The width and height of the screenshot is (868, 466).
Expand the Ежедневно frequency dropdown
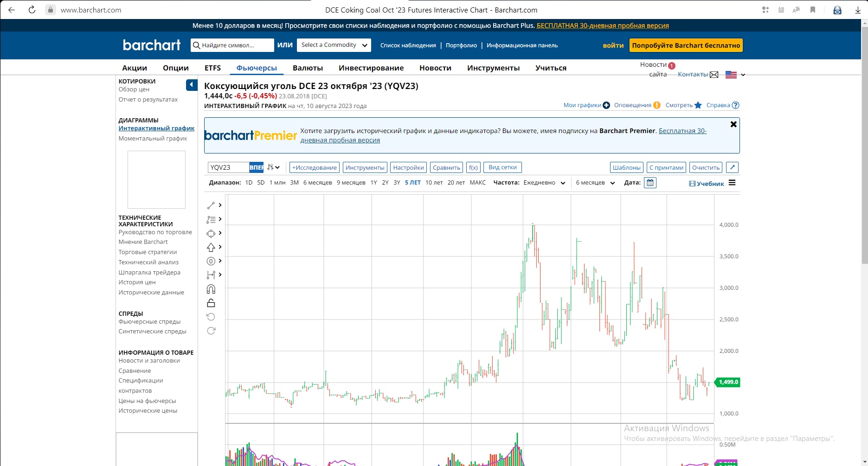pos(544,183)
